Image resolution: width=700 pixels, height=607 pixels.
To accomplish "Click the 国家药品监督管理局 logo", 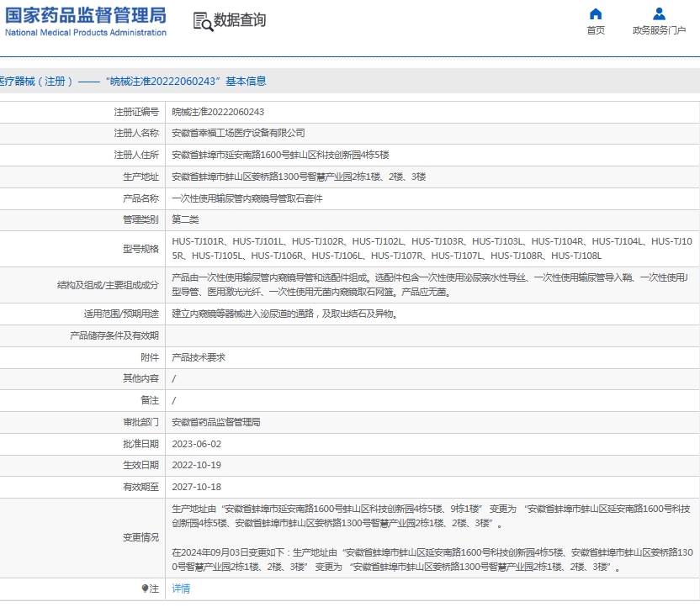I will [85, 15].
